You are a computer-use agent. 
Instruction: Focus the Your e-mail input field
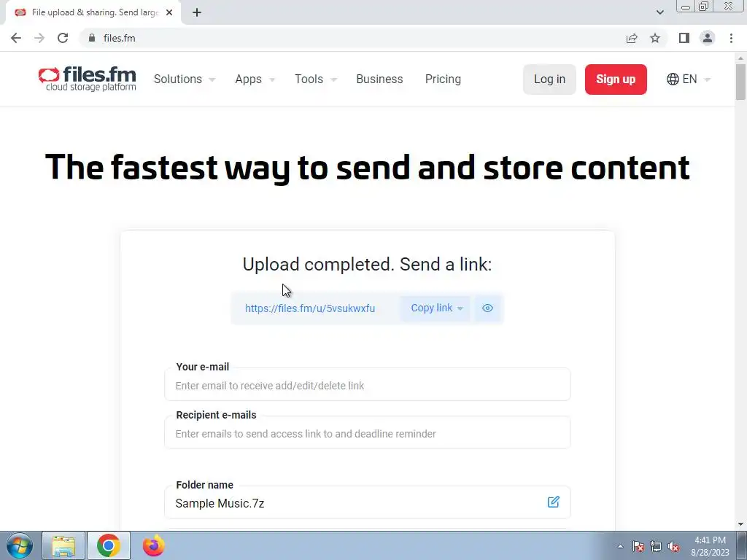(368, 385)
